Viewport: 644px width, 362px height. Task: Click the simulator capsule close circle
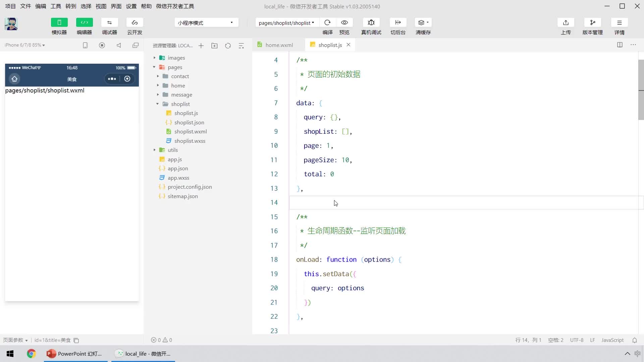pyautogui.click(x=127, y=79)
